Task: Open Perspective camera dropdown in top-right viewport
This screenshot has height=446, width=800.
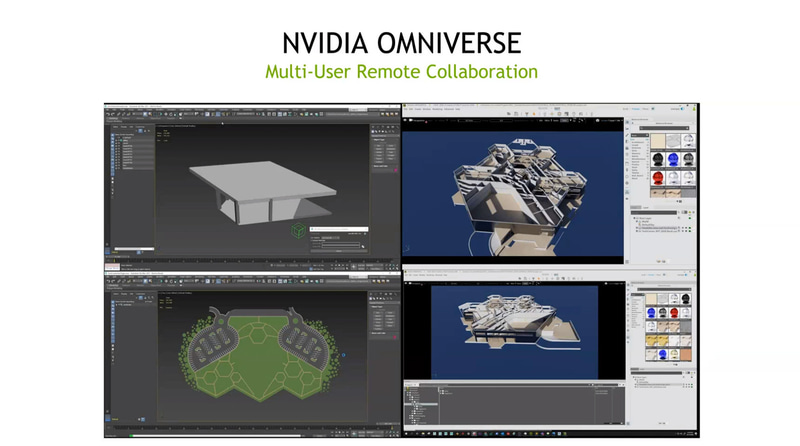Action: (417, 120)
